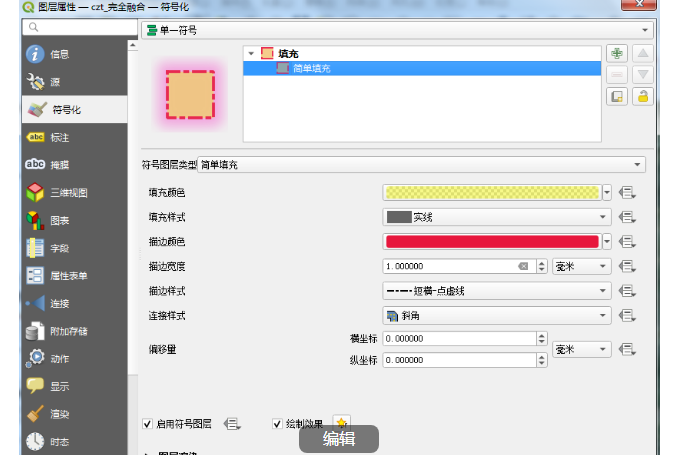Click the yellow fill color swatch
This screenshot has height=455, width=682.
point(492,192)
